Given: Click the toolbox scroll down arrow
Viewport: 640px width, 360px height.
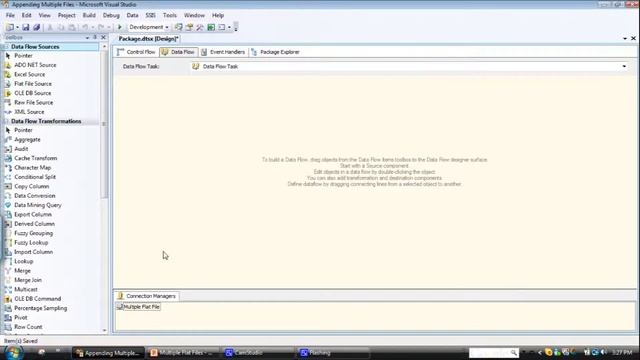Looking at the screenshot, I should click(104, 330).
